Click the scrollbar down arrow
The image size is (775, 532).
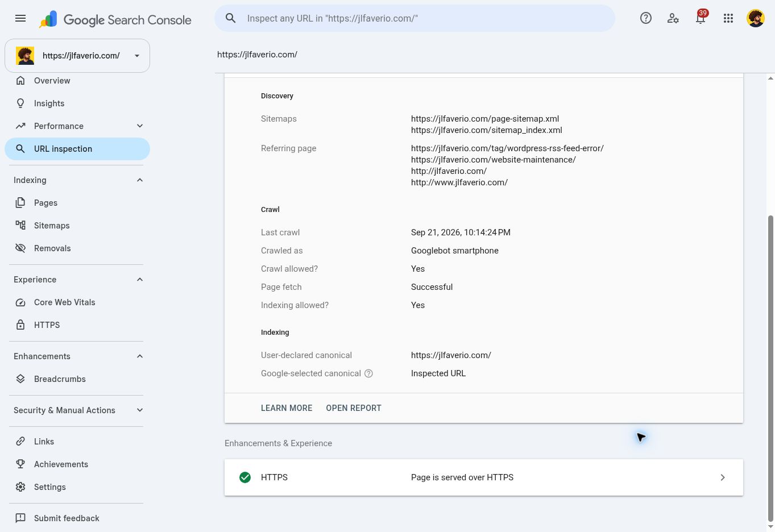[770, 527]
